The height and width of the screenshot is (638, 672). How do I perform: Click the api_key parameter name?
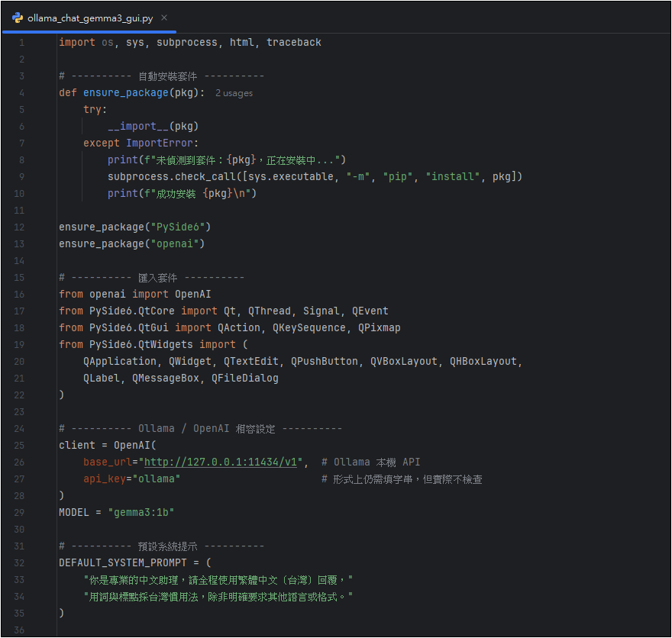pos(105,479)
